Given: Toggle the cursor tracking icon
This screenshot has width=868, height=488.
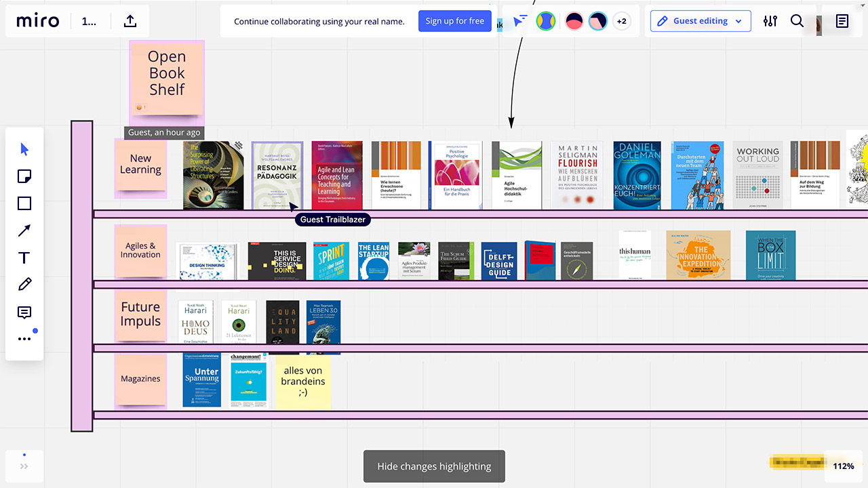Looking at the screenshot, I should click(x=520, y=21).
